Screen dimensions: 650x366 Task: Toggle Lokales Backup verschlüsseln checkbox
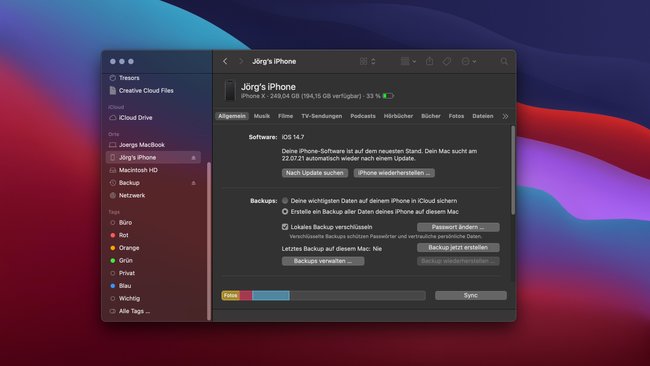[x=285, y=227]
